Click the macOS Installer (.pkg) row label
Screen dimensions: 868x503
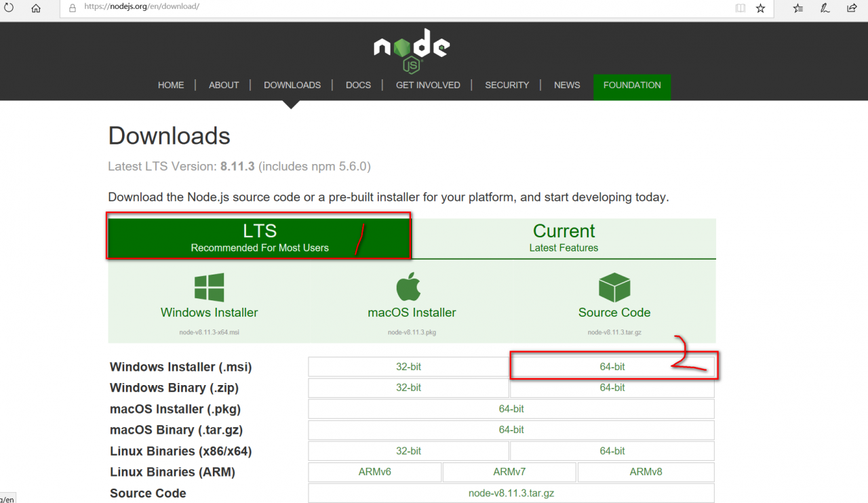175,409
